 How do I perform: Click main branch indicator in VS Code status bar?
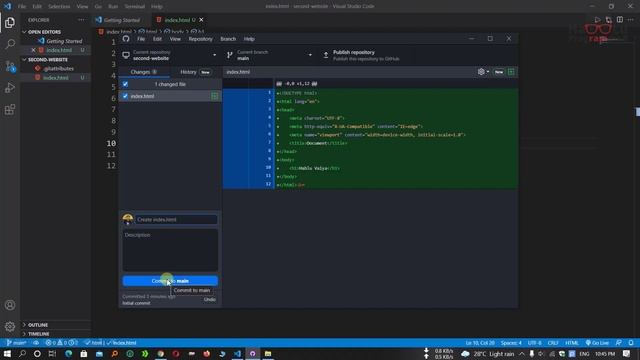(16, 343)
